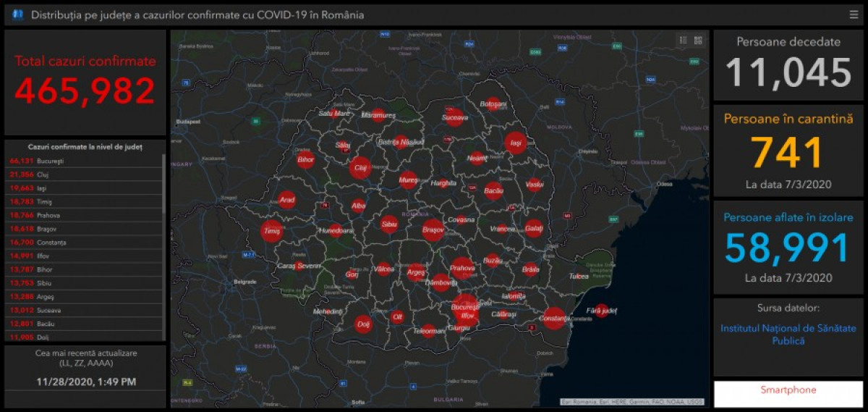Click the red circle marker on Timiș

click(272, 231)
